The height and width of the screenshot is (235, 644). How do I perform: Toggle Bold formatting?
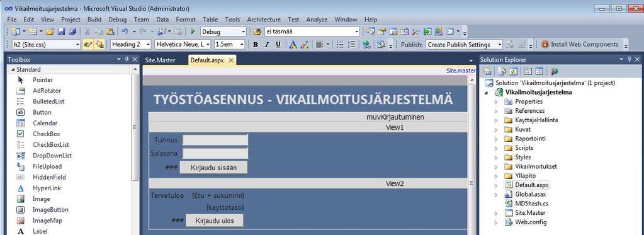coord(256,44)
